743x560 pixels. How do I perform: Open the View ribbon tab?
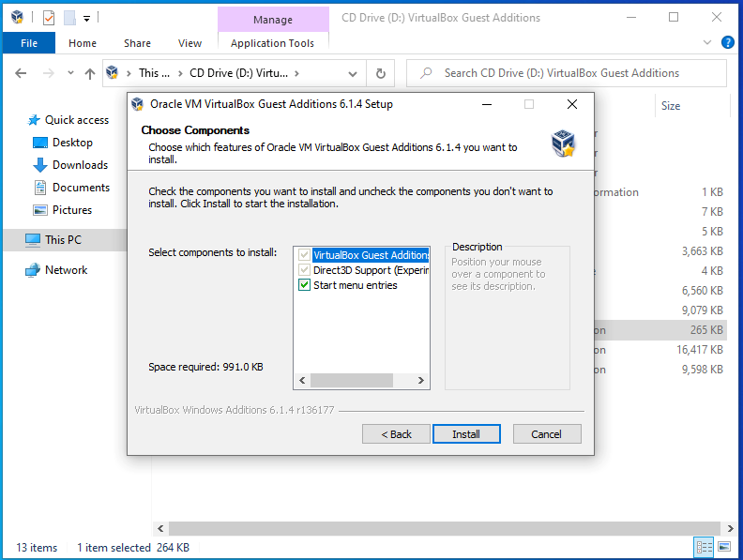[x=190, y=43]
